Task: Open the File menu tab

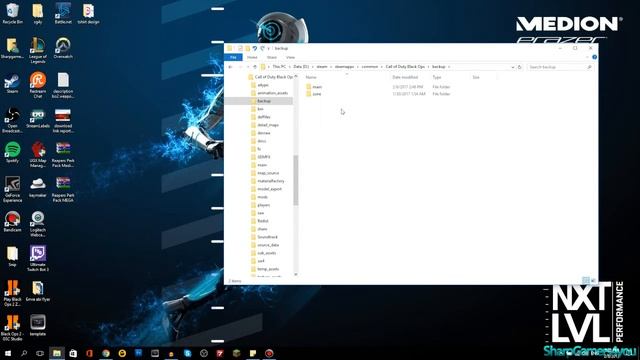Action: [x=233, y=57]
